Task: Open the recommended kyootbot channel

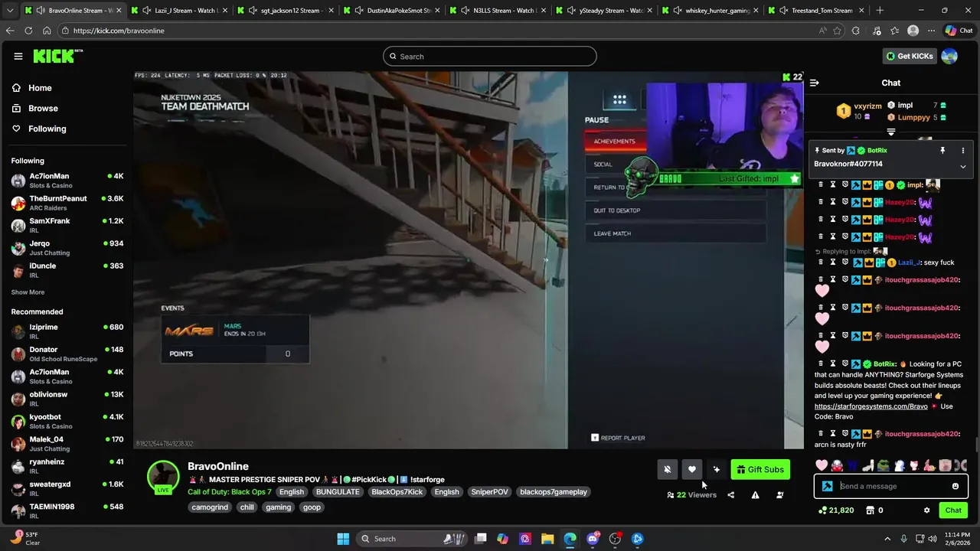Action: [x=67, y=422]
